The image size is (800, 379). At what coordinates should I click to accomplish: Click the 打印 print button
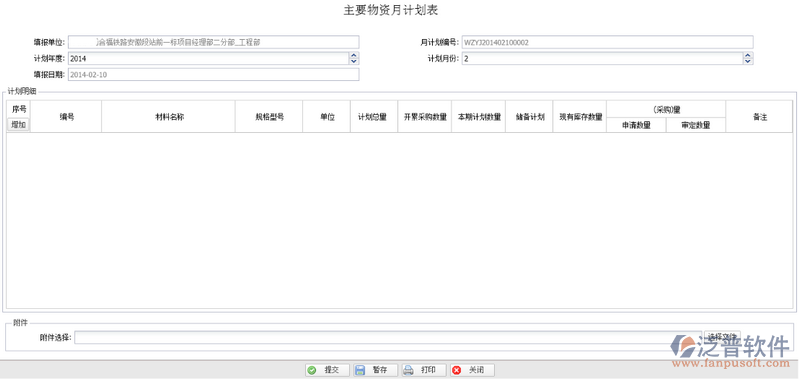[x=423, y=370]
